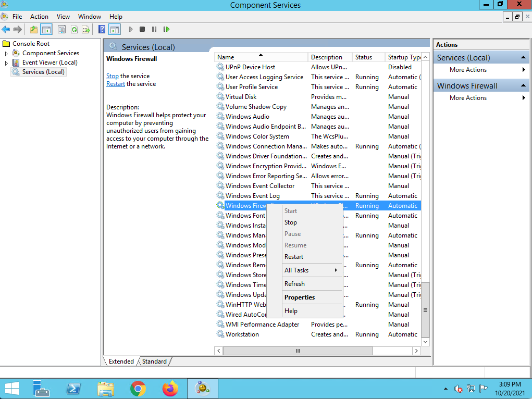The height and width of the screenshot is (399, 532).
Task: Click the gear icon beside Windows Color System
Action: pyautogui.click(x=220, y=136)
